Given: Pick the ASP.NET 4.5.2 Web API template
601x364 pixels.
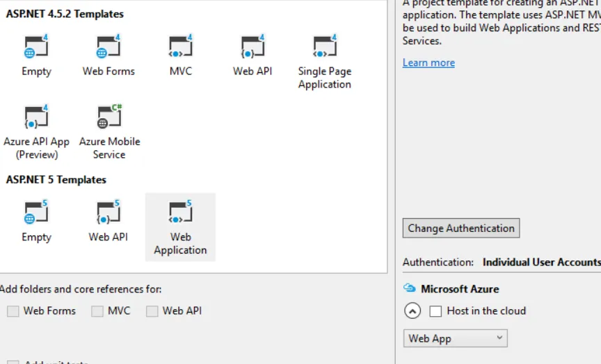Looking at the screenshot, I should tap(252, 47).
